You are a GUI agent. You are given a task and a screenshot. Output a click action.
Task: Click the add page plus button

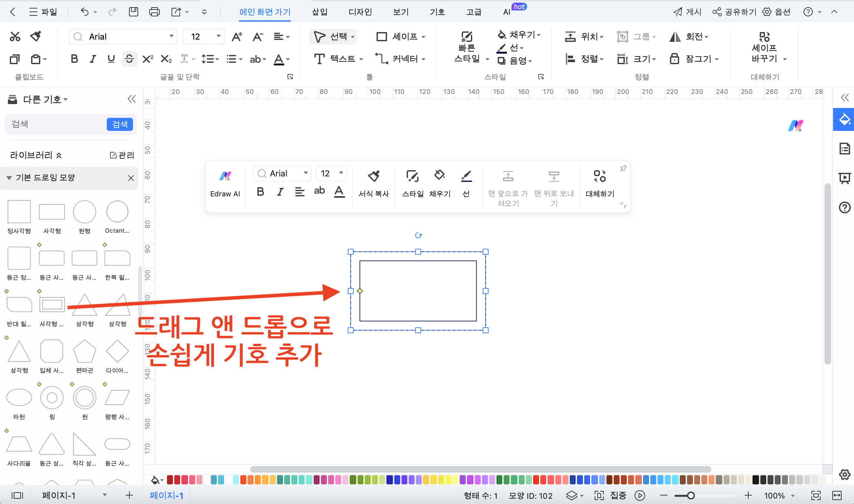(129, 495)
